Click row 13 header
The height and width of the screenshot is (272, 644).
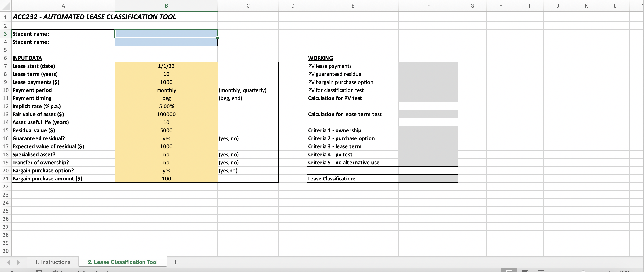point(6,114)
